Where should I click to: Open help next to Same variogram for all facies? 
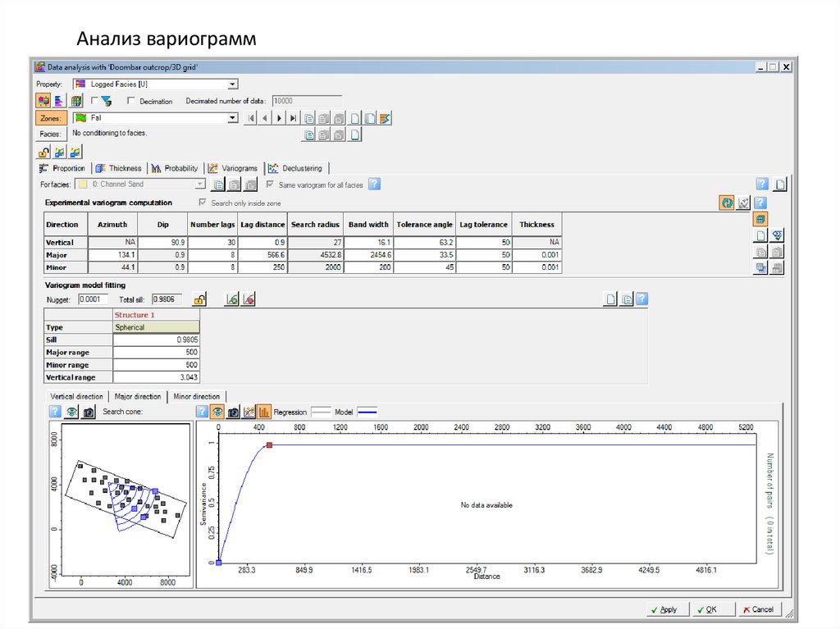374,185
